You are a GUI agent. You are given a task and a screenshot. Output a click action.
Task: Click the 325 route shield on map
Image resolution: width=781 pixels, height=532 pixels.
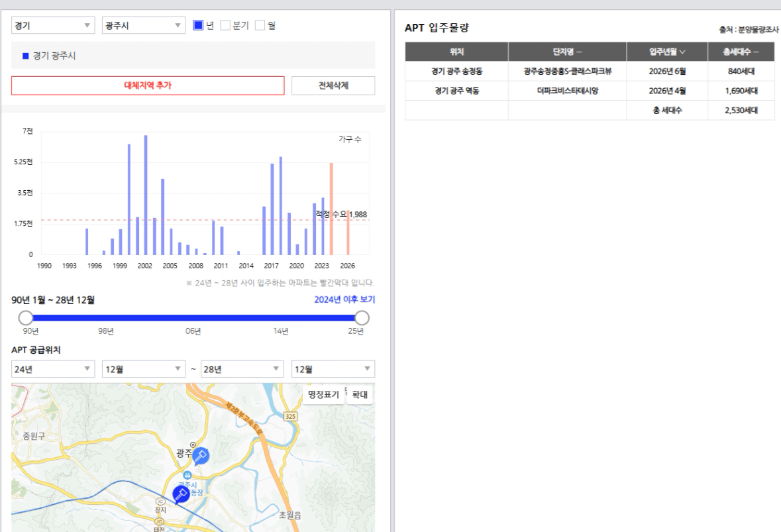290,416
